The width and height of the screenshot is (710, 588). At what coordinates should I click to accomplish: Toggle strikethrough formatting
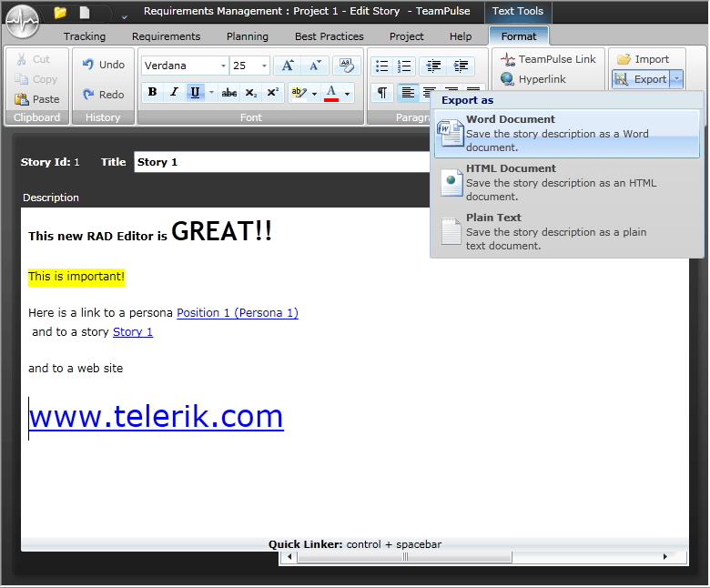point(229,92)
